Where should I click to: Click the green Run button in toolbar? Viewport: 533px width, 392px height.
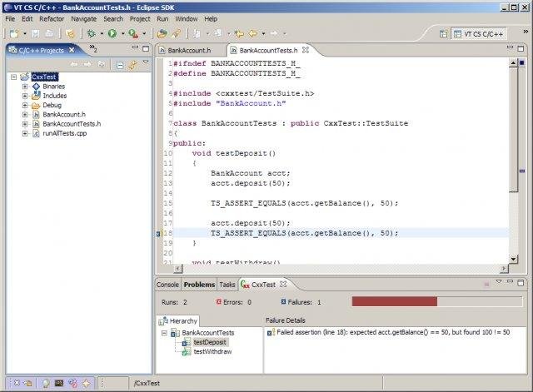(112, 33)
